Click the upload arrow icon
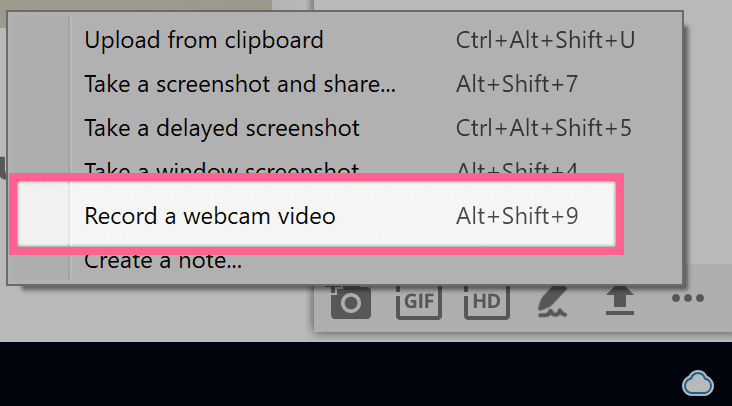732x406 pixels. point(619,300)
